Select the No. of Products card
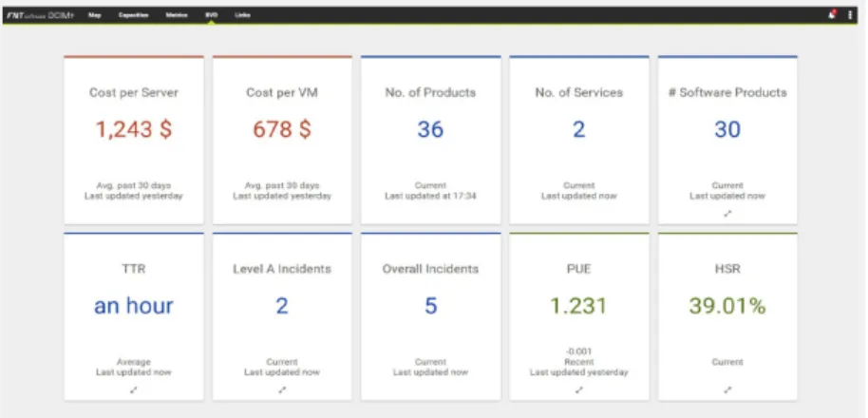This screenshot has height=418, width=868. [431, 140]
